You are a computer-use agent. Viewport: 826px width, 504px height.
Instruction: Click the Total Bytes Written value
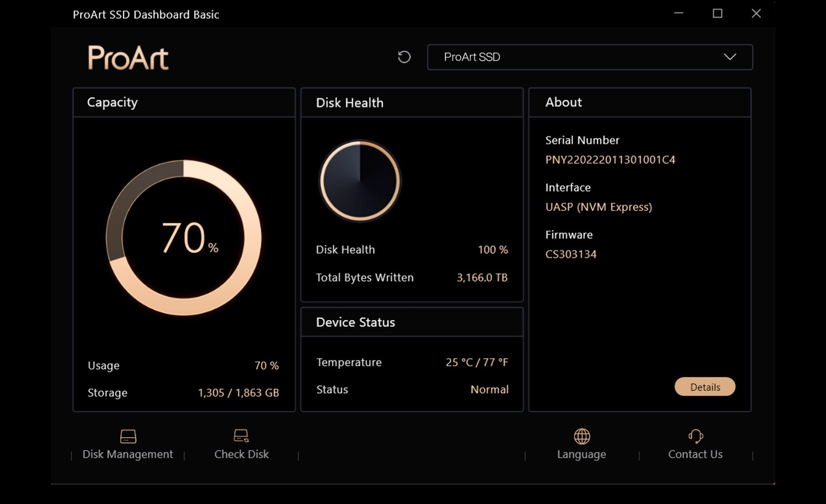(482, 278)
